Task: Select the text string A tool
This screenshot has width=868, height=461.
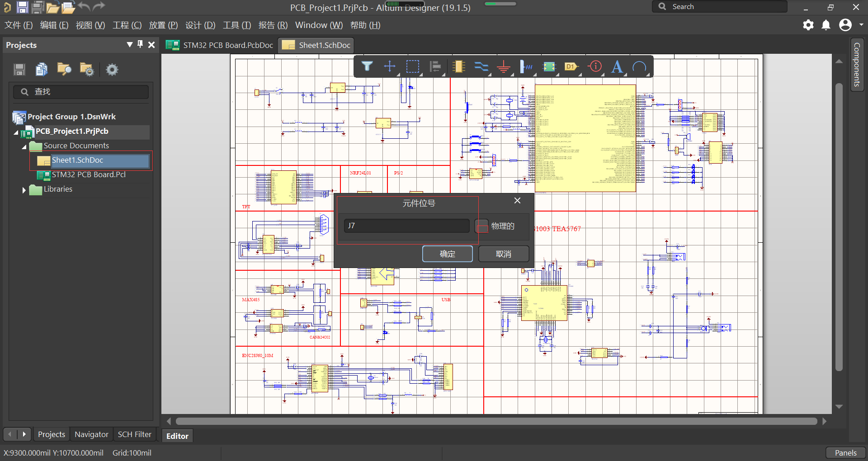Action: click(x=617, y=66)
